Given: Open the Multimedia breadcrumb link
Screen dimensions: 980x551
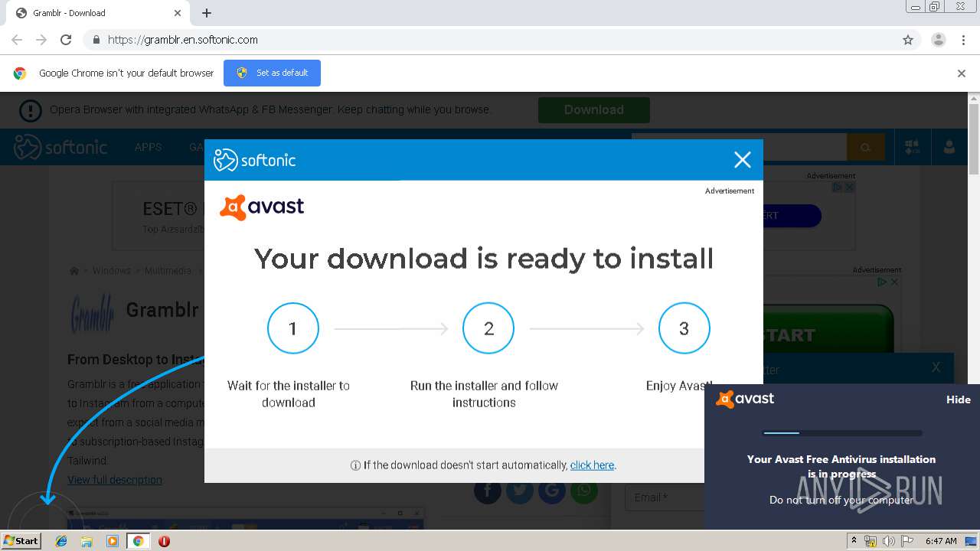Looking at the screenshot, I should (x=168, y=271).
